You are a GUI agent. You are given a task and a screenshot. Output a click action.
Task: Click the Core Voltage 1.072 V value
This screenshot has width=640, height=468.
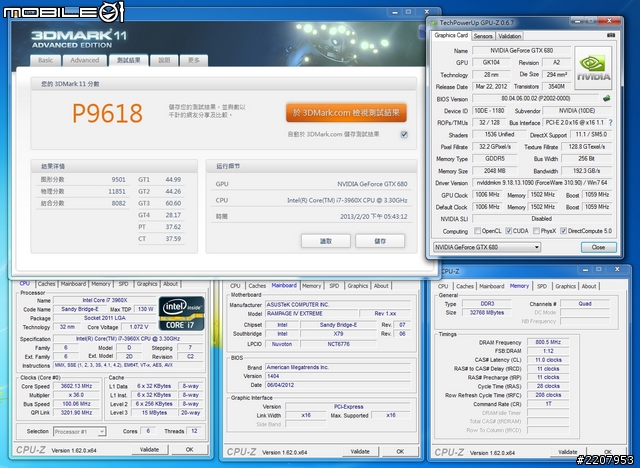pos(139,327)
